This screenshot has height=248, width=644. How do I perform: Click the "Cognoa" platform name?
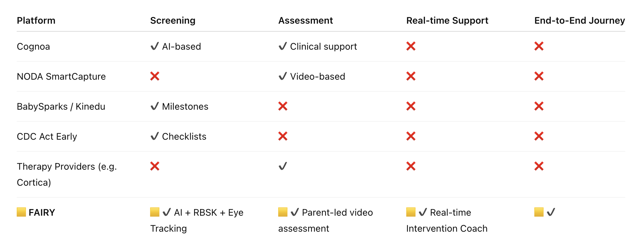(x=33, y=47)
